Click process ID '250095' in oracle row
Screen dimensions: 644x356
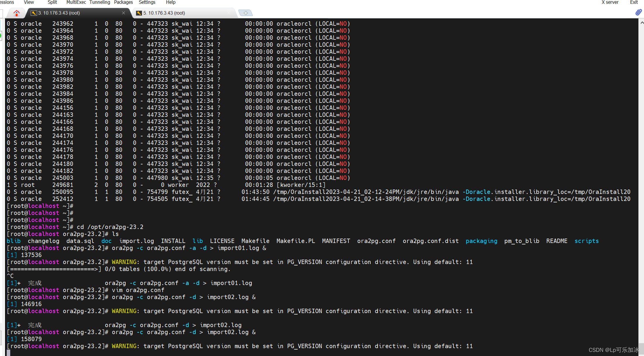click(63, 192)
